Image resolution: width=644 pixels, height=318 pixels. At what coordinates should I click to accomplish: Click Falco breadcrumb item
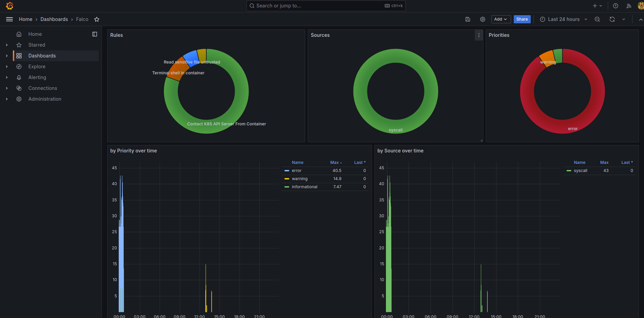(x=82, y=19)
